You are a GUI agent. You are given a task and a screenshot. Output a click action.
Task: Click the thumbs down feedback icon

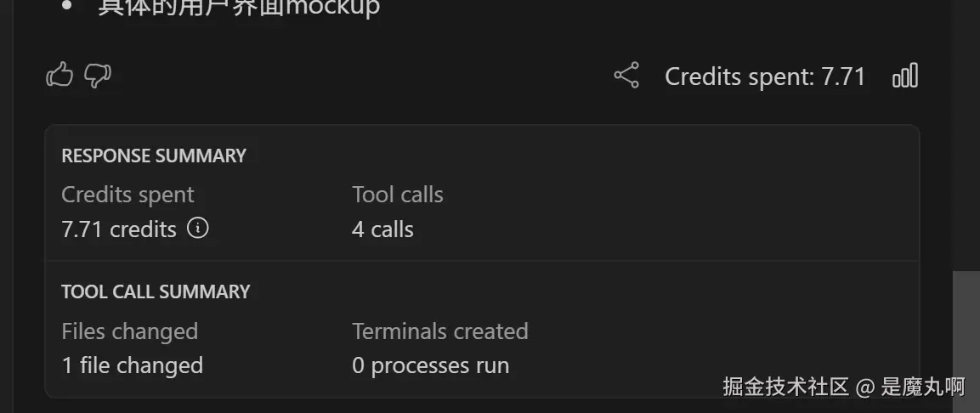pyautogui.click(x=98, y=76)
